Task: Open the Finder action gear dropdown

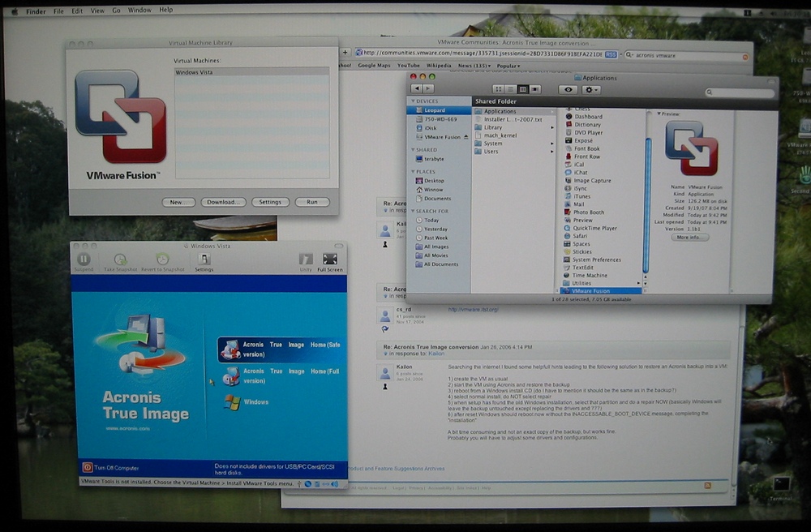Action: (x=591, y=89)
